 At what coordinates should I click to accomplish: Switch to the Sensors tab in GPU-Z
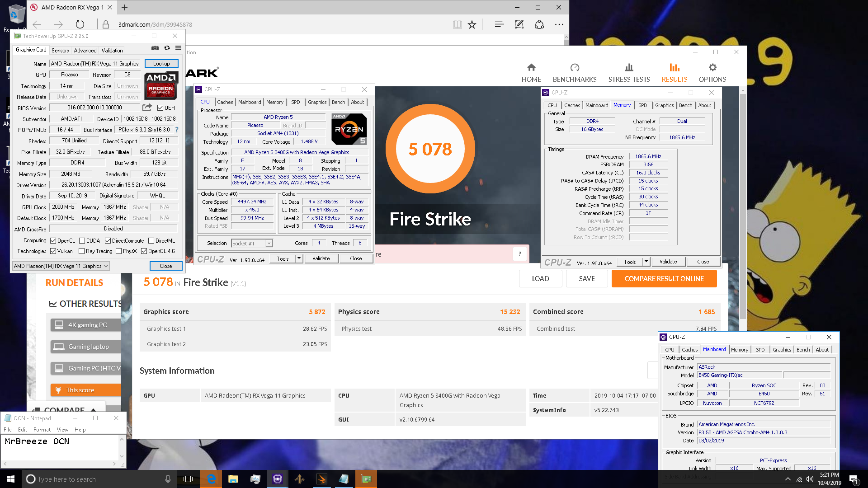click(60, 50)
